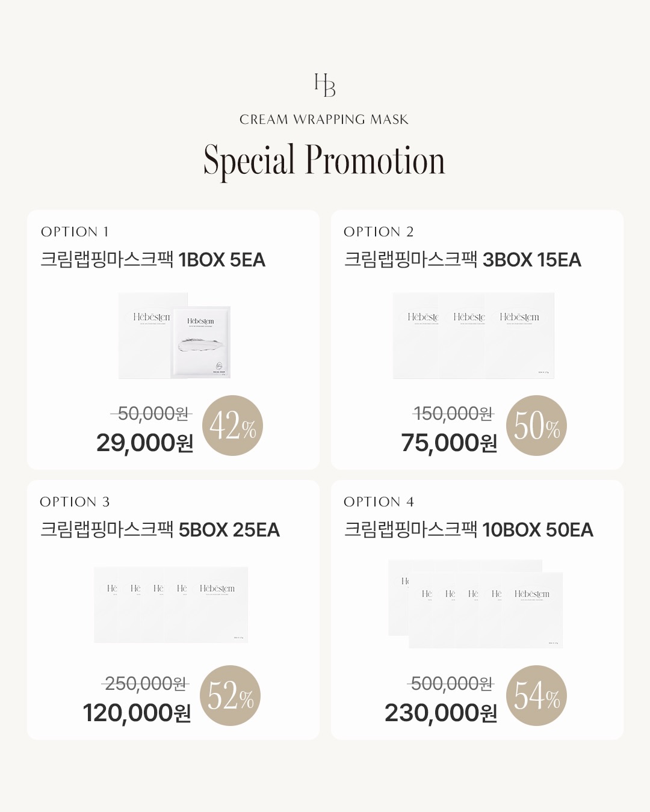This screenshot has width=650, height=812.
Task: Select the 3BOX 15EA product image
Action: coord(474,336)
